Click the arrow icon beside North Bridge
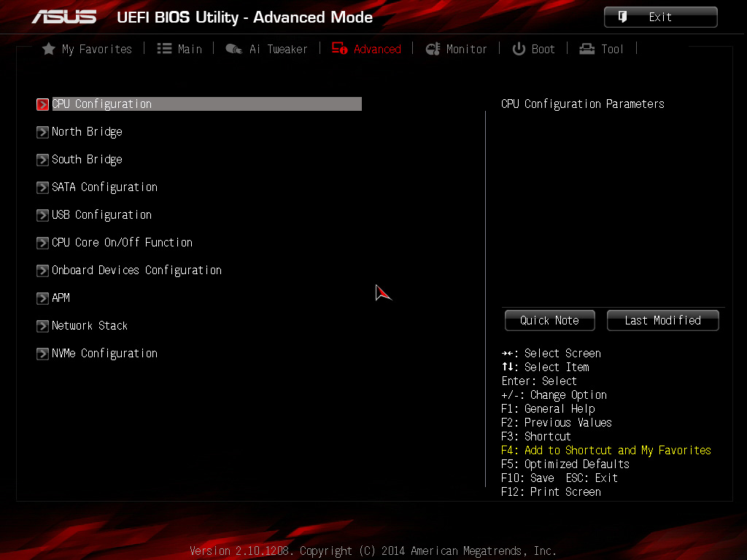The height and width of the screenshot is (560, 747). pyautogui.click(x=42, y=132)
